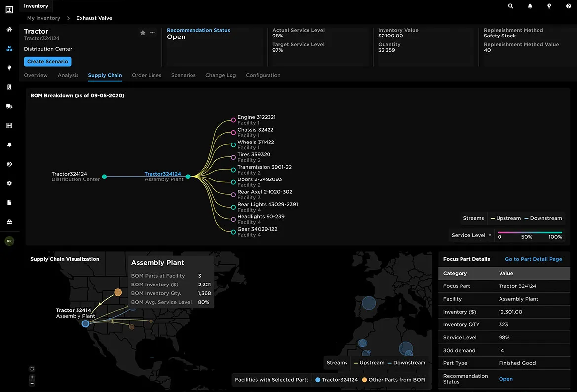Image resolution: width=577 pixels, height=392 pixels.
Task: Follow Go to Part Detail Page link
Action: tap(533, 259)
